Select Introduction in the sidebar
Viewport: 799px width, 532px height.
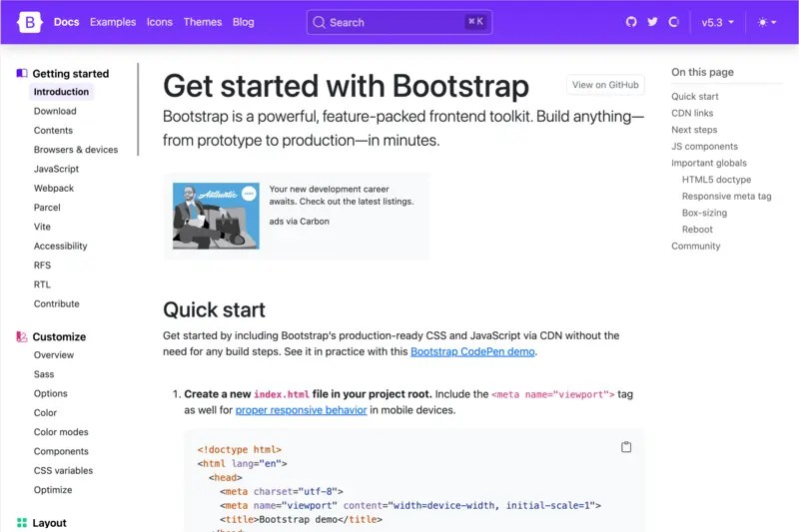[x=61, y=92]
